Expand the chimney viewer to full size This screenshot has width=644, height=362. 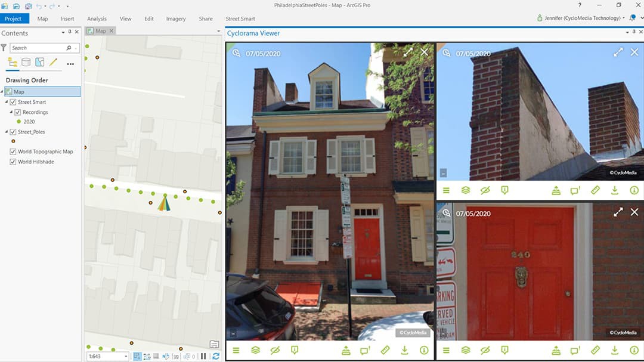click(x=618, y=52)
